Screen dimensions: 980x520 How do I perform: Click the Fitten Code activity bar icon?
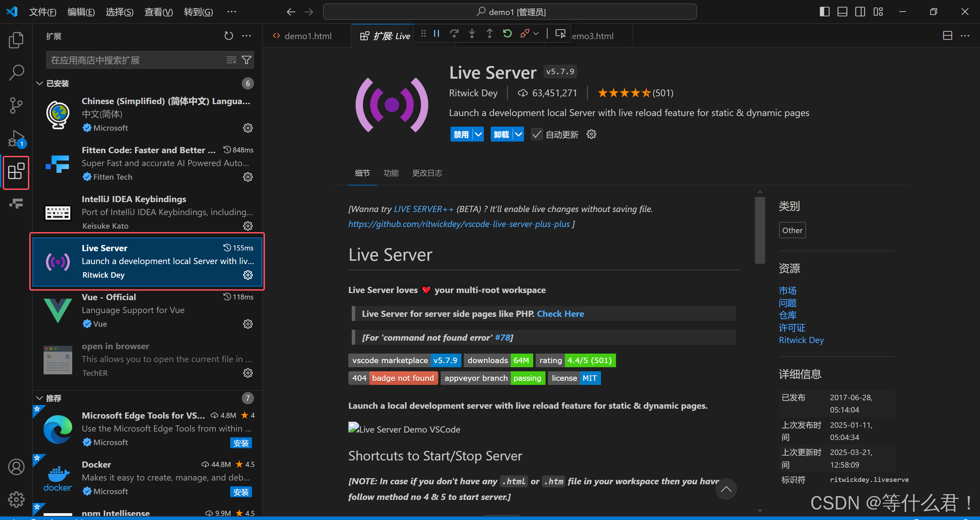[x=16, y=204]
